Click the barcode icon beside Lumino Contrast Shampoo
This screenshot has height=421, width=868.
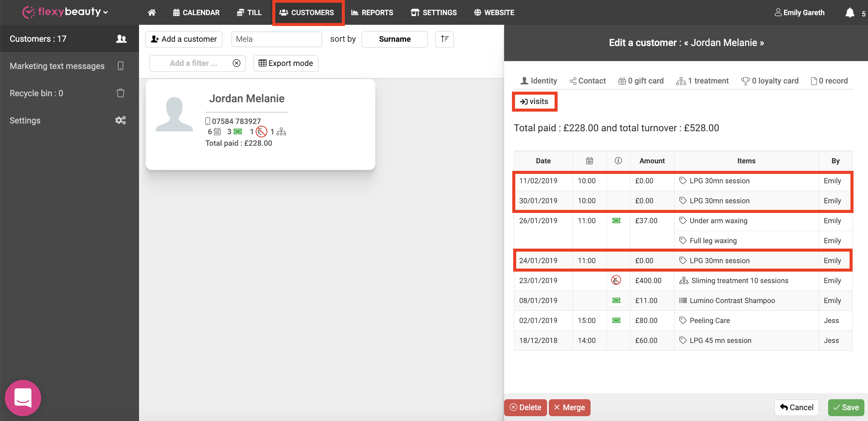pyautogui.click(x=683, y=300)
